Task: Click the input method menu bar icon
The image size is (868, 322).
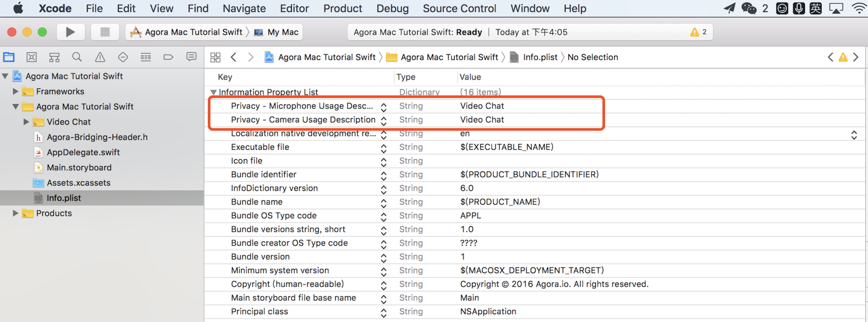Action: tap(815, 8)
